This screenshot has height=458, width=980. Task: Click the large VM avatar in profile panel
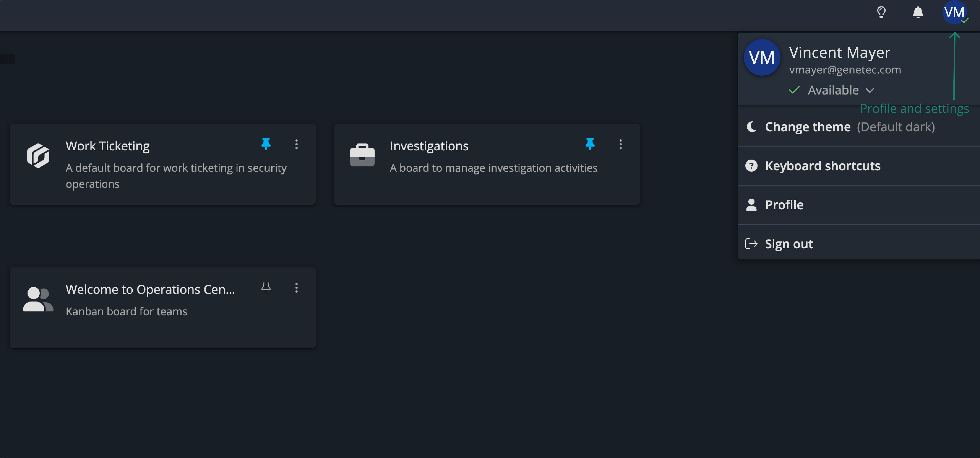coord(762,57)
